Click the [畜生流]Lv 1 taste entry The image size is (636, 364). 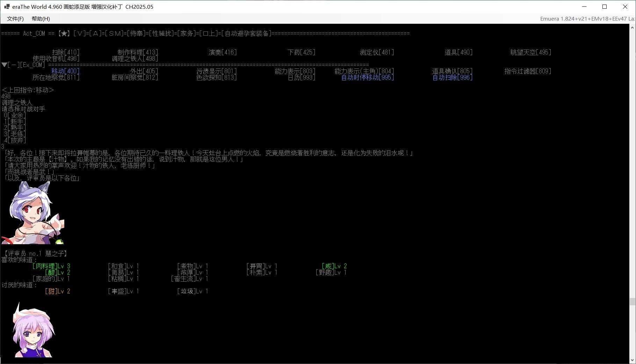point(190,279)
